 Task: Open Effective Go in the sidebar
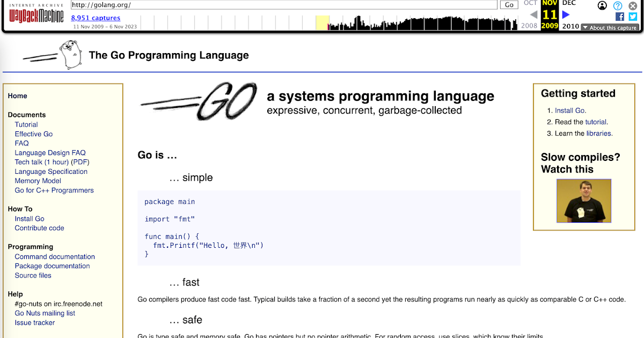pyautogui.click(x=34, y=134)
